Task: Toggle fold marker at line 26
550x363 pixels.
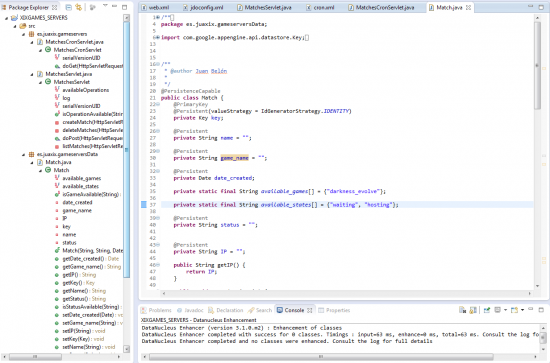Action: click(x=158, y=131)
